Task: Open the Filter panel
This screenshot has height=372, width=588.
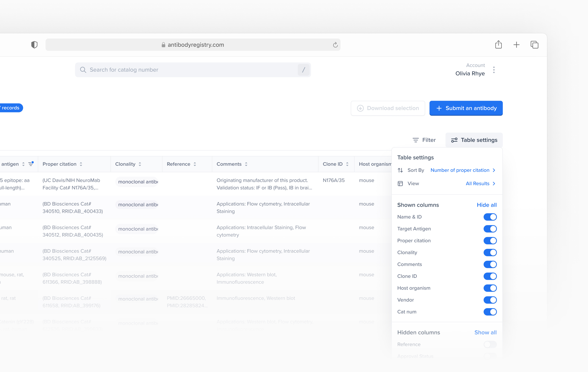Action: click(x=424, y=140)
